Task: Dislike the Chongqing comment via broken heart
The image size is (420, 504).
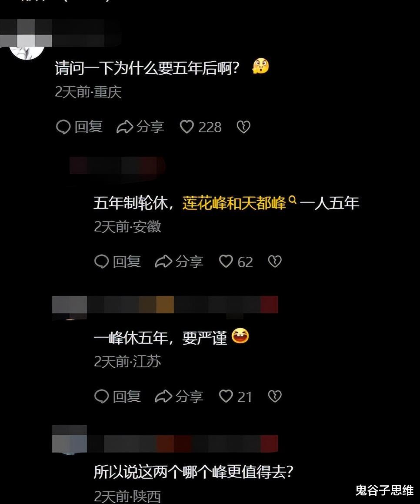Action: [243, 127]
